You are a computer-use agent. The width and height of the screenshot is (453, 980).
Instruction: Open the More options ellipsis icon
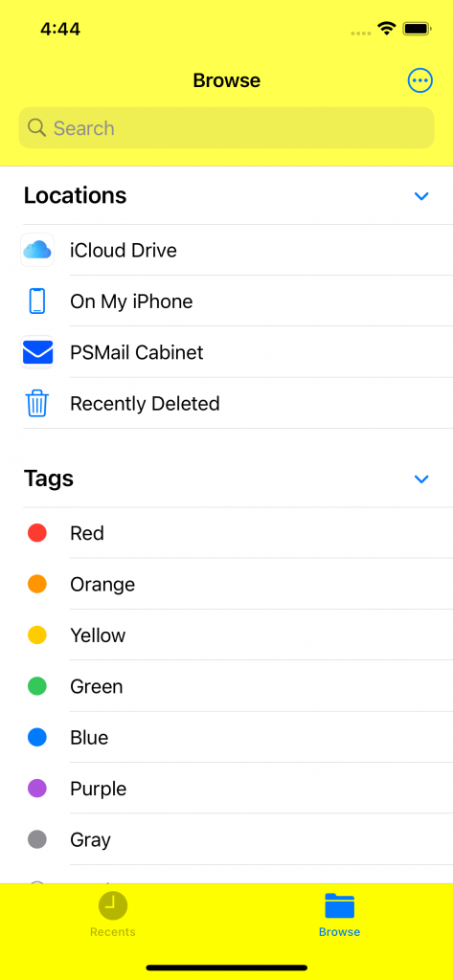pos(419,80)
